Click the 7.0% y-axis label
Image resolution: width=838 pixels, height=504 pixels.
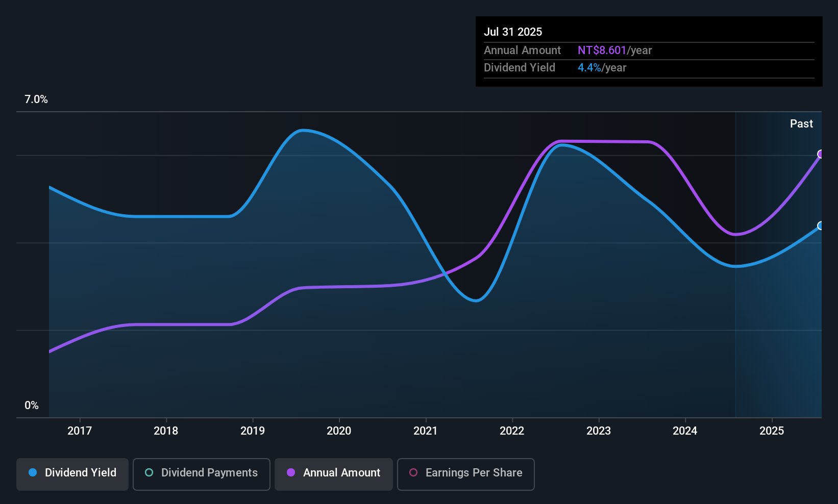coord(36,99)
